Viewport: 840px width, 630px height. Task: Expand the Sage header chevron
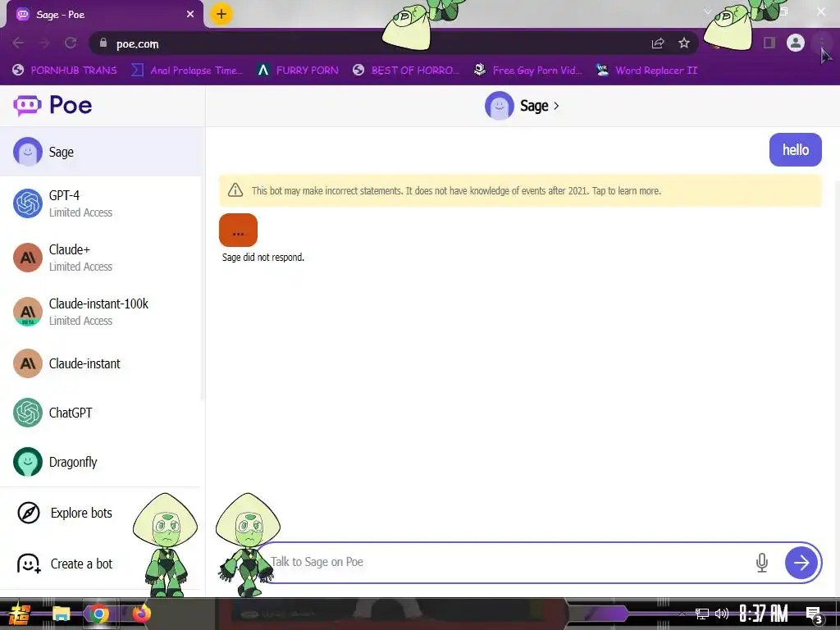pos(556,106)
